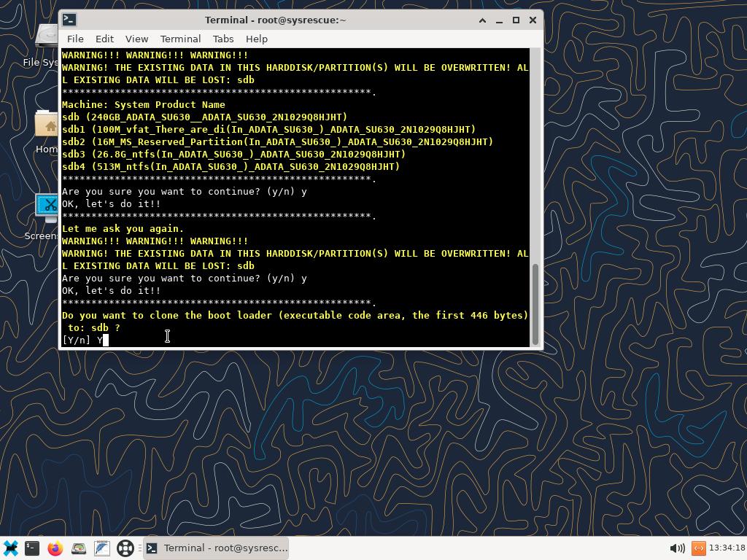Launch terminal emulator from the panel
The height and width of the screenshot is (560, 747).
pos(32,548)
